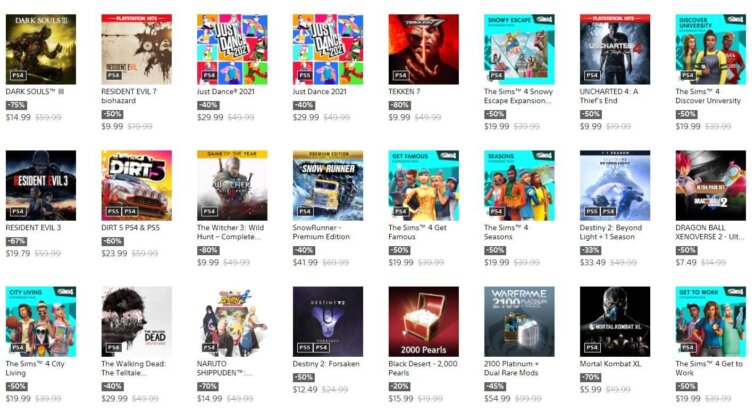Select the Black Desert 2000 Pearls image
Image resolution: width=755 pixels, height=420 pixels.
coord(423,322)
